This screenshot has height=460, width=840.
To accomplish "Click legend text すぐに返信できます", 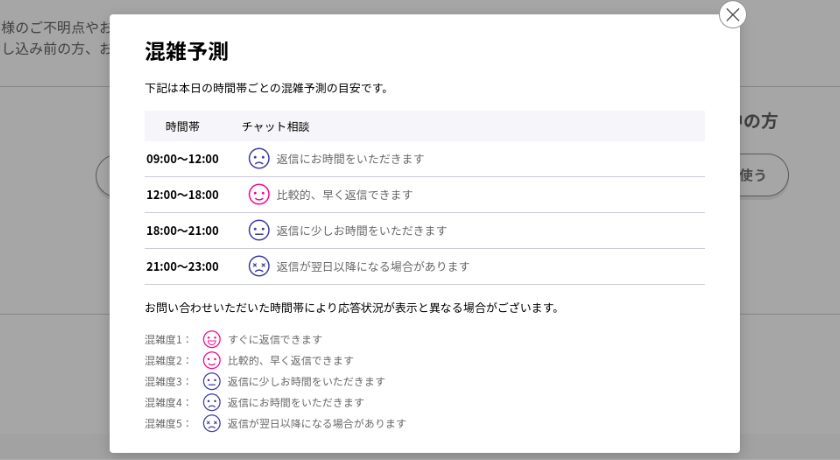I will click(275, 339).
